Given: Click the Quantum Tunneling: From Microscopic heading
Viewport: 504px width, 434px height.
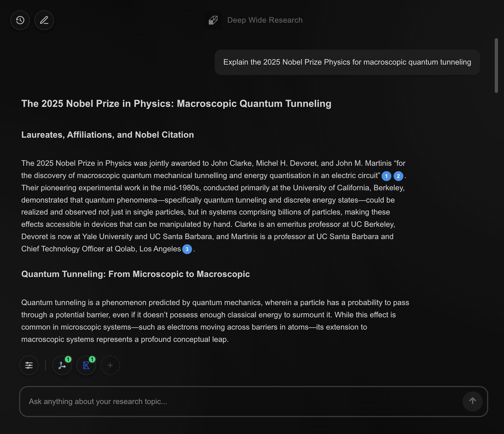Looking at the screenshot, I should tap(135, 274).
